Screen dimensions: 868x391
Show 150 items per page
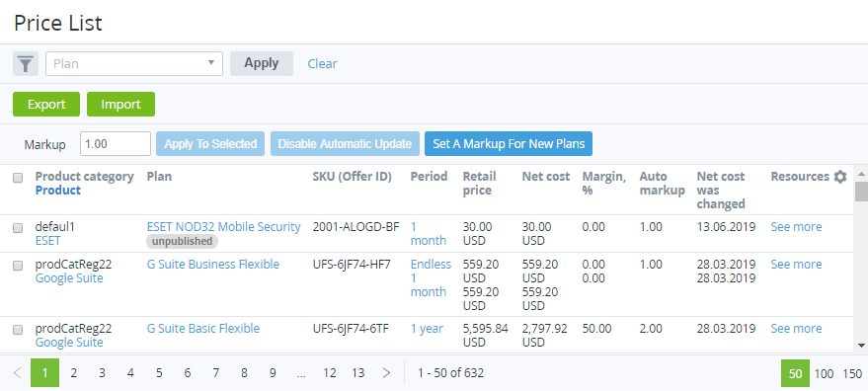coord(852,374)
